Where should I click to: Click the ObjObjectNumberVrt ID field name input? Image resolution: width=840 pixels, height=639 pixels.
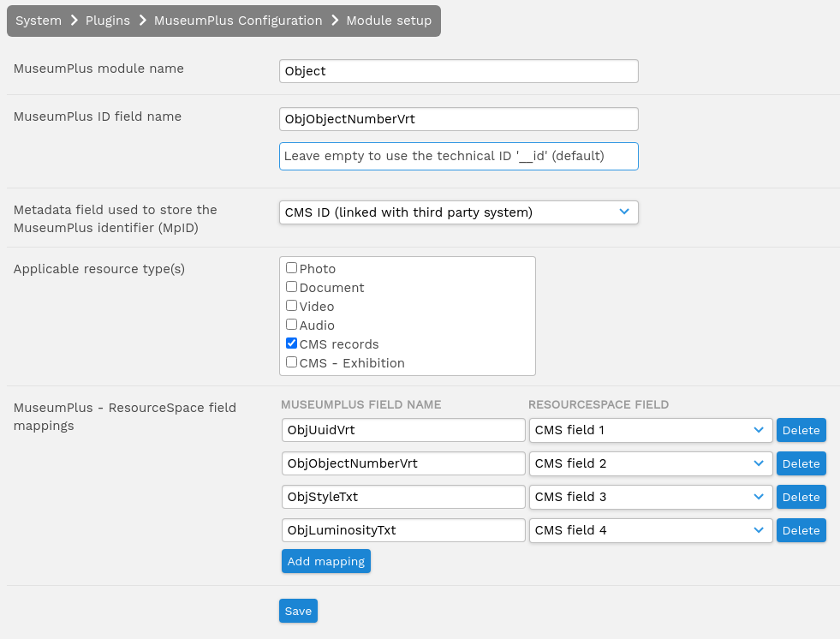coord(459,119)
